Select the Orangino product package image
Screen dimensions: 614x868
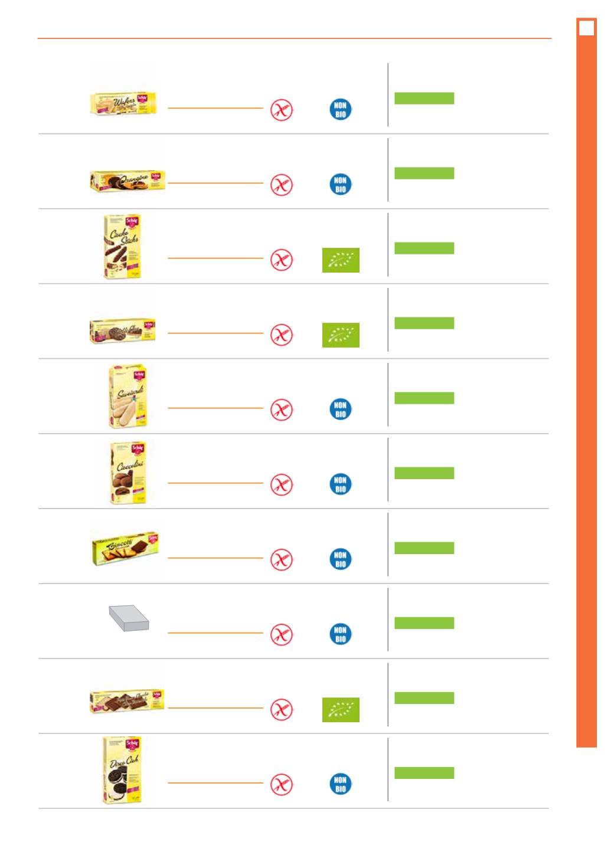pos(128,181)
